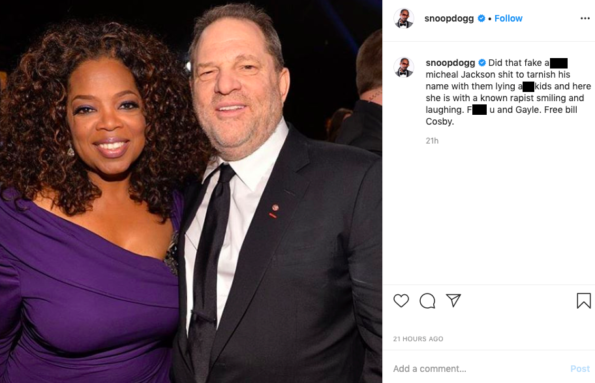
Task: Click the Post button to submit comment
Action: (580, 369)
